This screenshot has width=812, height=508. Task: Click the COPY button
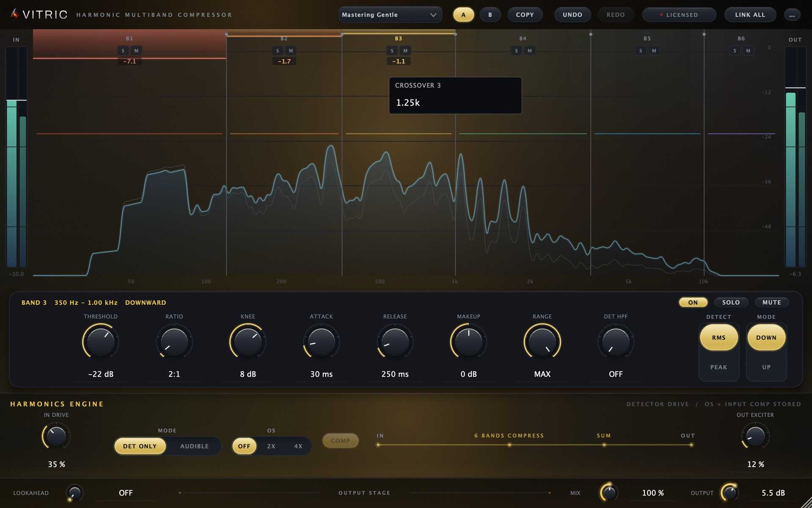(525, 15)
